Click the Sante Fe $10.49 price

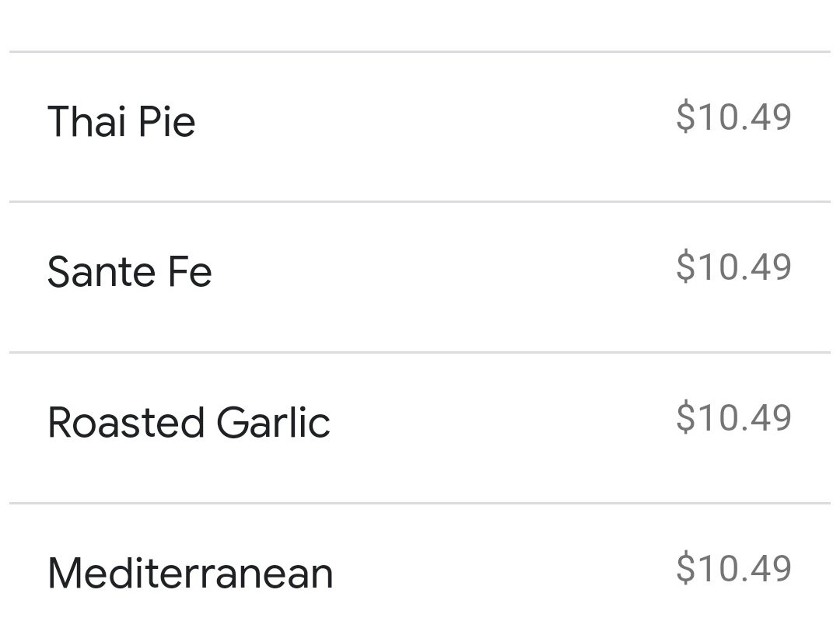click(733, 267)
